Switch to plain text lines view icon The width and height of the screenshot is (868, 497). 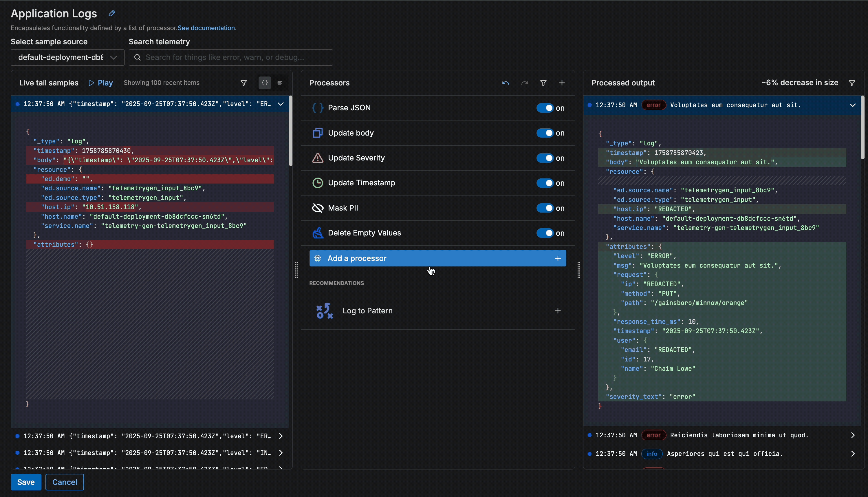click(x=280, y=83)
